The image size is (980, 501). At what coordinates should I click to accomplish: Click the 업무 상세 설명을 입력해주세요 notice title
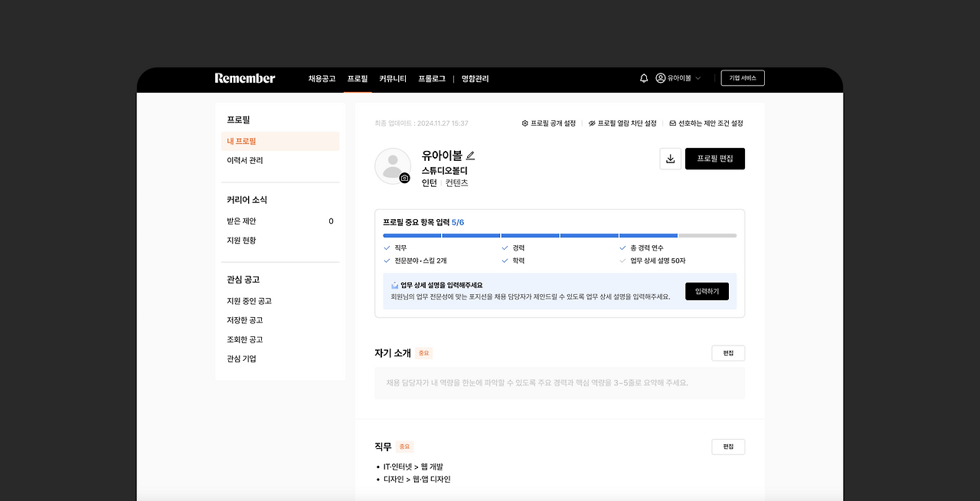click(x=442, y=285)
